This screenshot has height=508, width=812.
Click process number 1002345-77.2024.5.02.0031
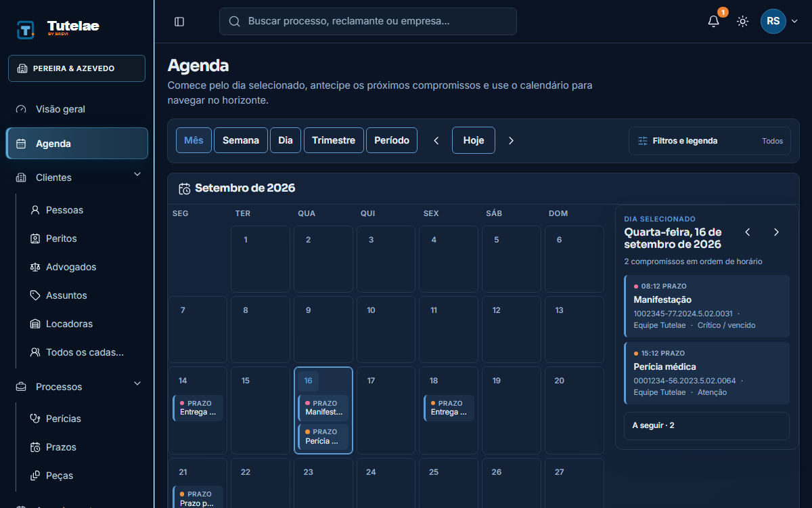tap(683, 314)
